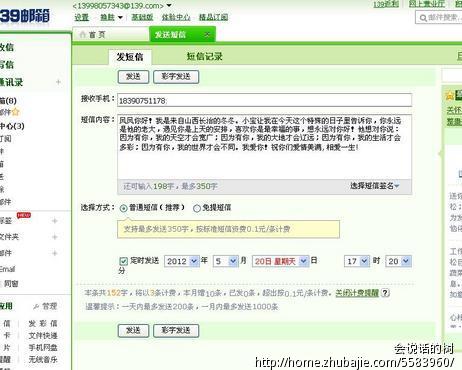Open the year 2012 dropdown
Screen dimensions: 462x370
(182, 261)
